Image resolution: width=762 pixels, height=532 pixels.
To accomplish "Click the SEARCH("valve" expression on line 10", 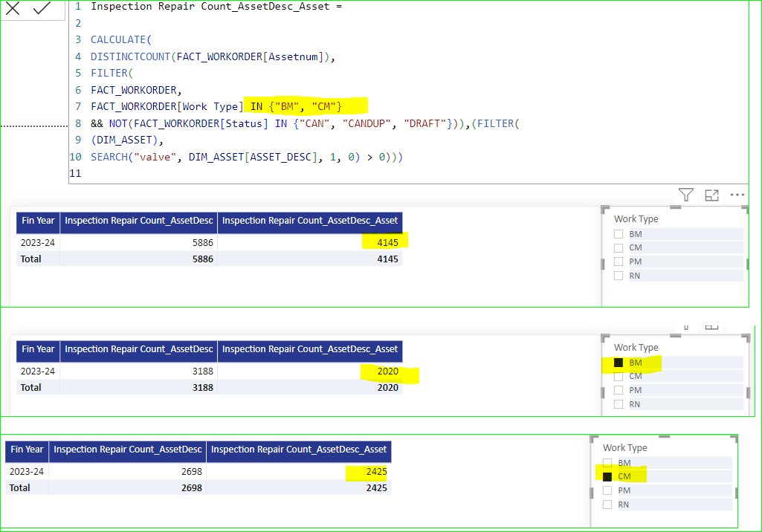I will click(x=133, y=157).
